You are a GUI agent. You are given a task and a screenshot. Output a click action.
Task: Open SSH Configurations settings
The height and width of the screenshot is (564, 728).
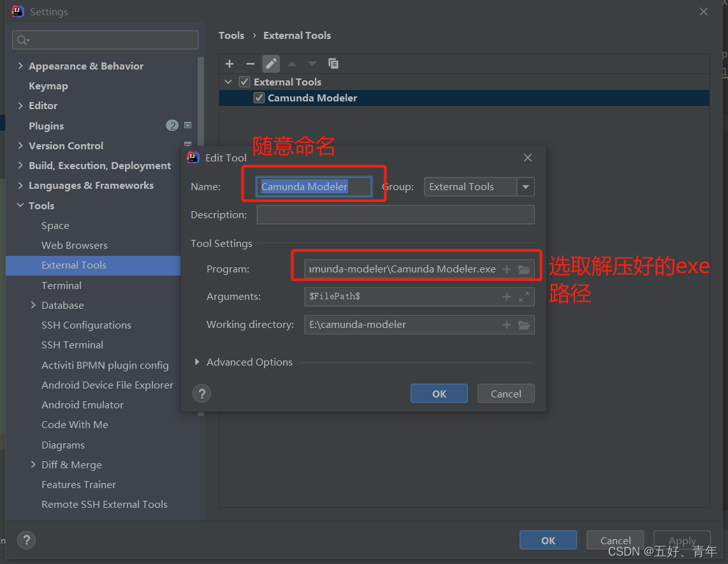(86, 325)
